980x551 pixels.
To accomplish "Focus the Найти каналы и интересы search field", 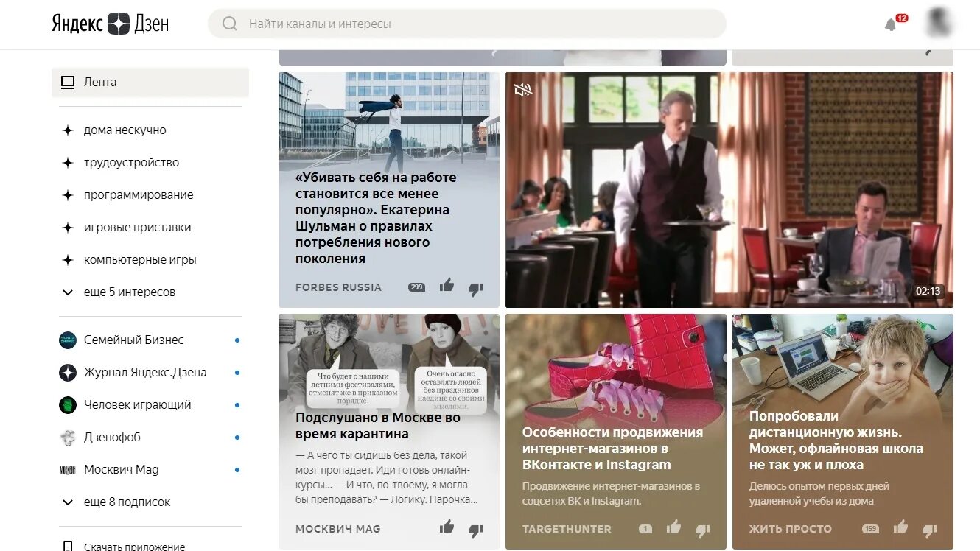I will 467,24.
